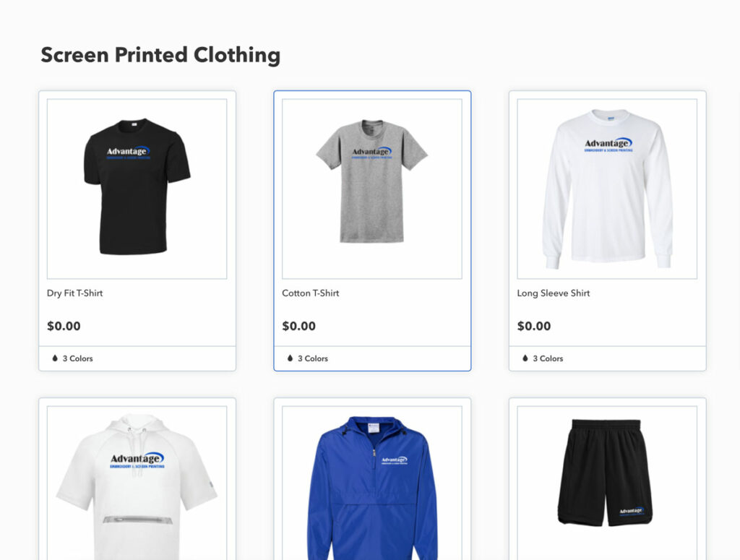This screenshot has width=740, height=560.
Task: Click the Advantage logo on the white hoodie
Action: [x=137, y=460]
